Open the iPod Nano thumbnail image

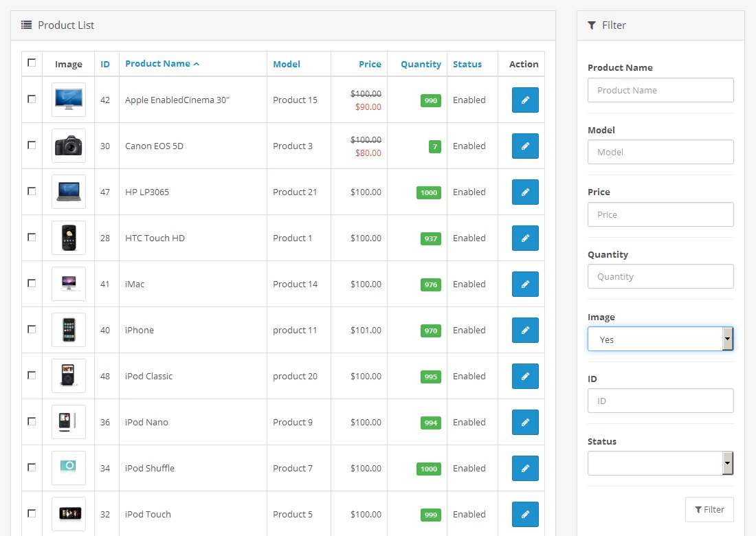[x=69, y=422]
